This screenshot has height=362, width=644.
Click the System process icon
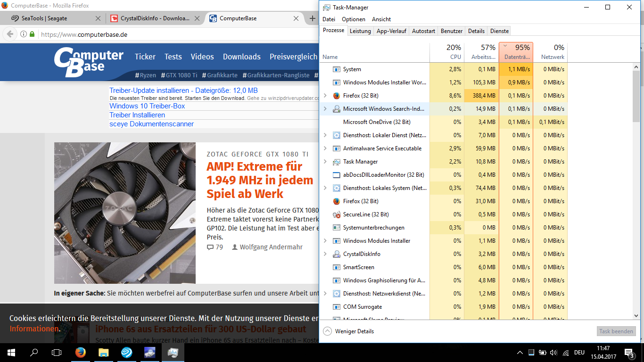[336, 69]
